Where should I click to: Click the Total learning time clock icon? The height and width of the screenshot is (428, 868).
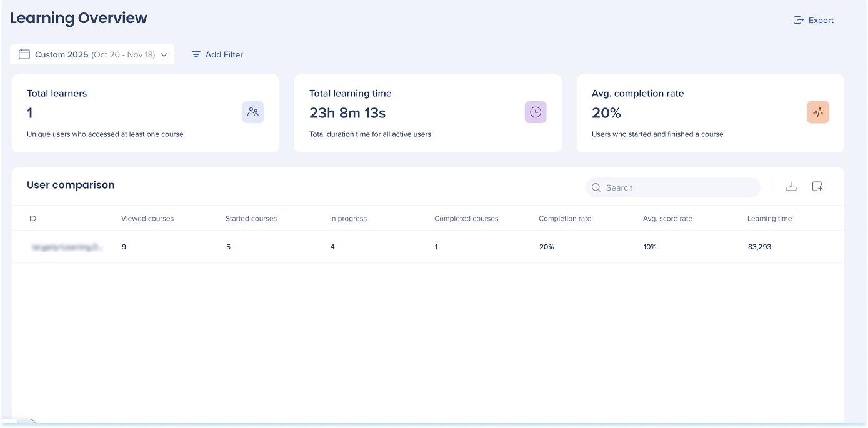pos(536,112)
